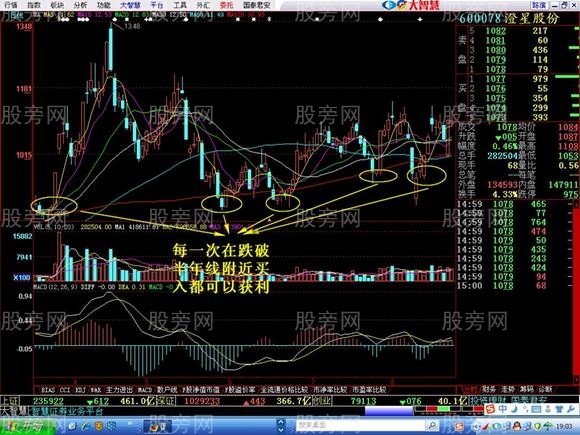580x435 pixels.
Task: Open the 诊断 panel tab
Action: [x=546, y=389]
